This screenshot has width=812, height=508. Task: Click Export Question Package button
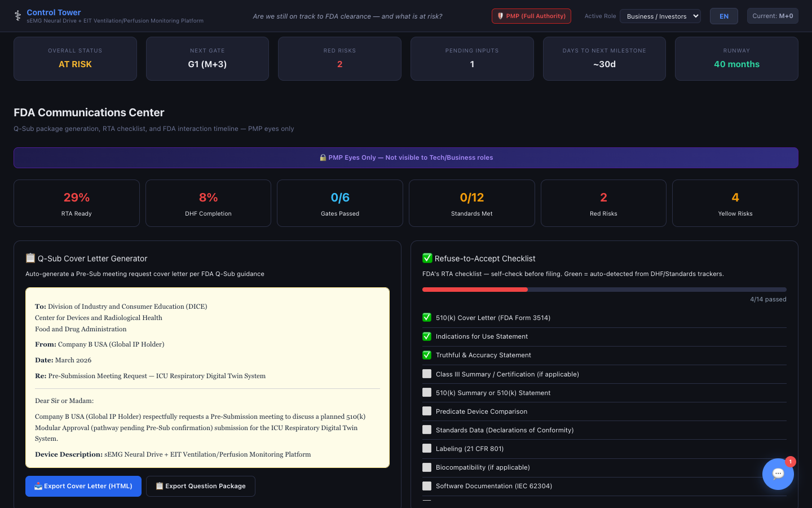[x=201, y=486]
